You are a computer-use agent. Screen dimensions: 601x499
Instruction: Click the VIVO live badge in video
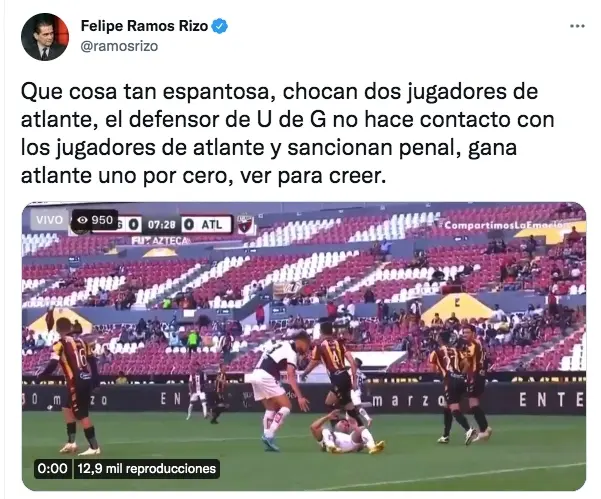pos(49,220)
